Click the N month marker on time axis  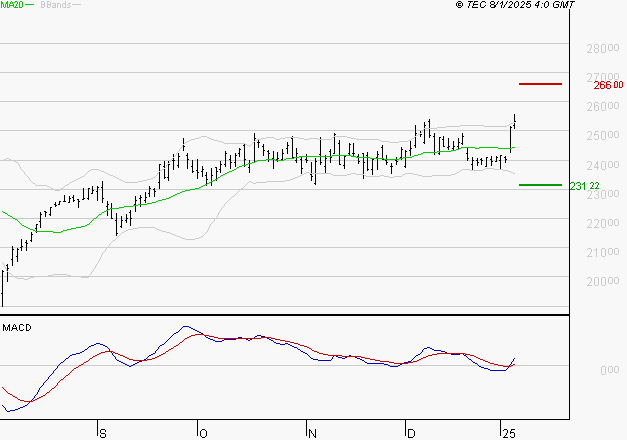312,434
